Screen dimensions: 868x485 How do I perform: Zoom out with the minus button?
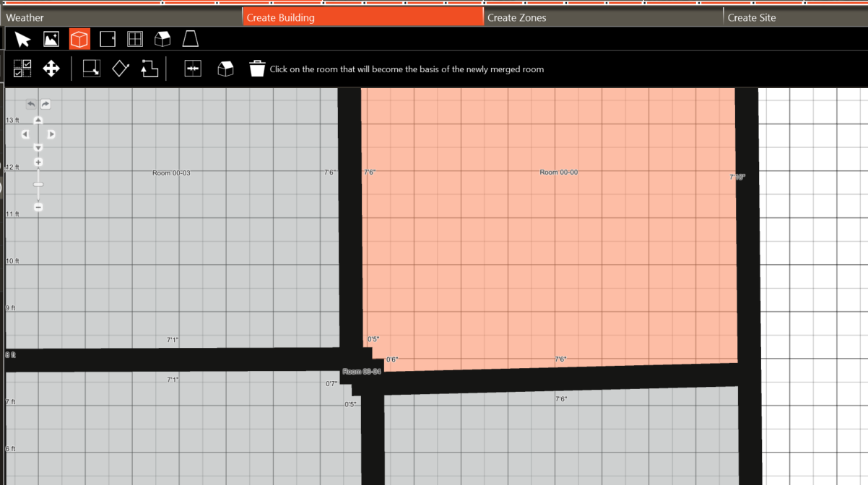(38, 207)
